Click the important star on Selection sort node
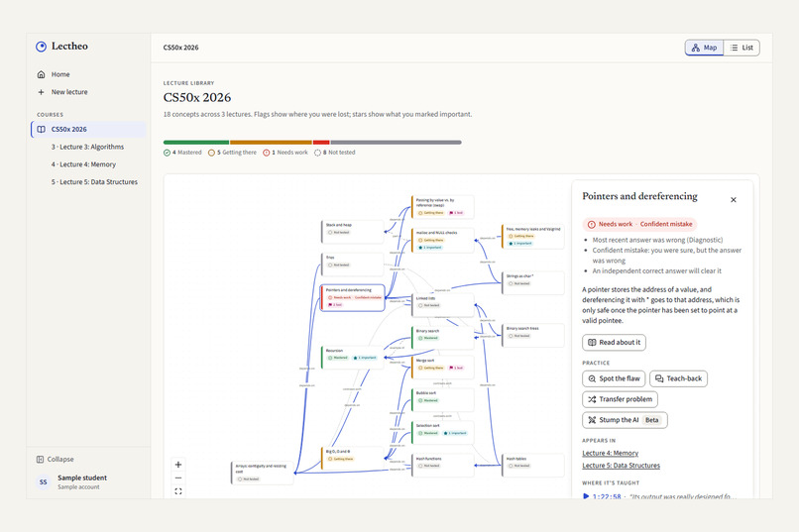 [455, 433]
